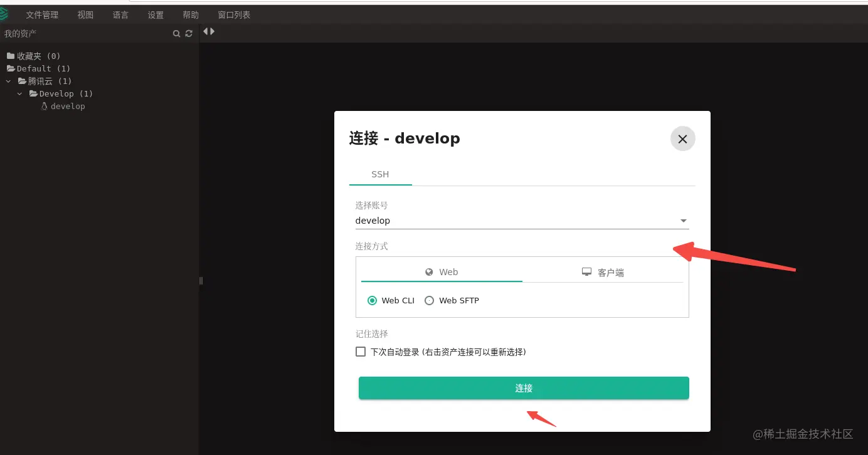Open the 选择账号 dropdown arrow

684,221
